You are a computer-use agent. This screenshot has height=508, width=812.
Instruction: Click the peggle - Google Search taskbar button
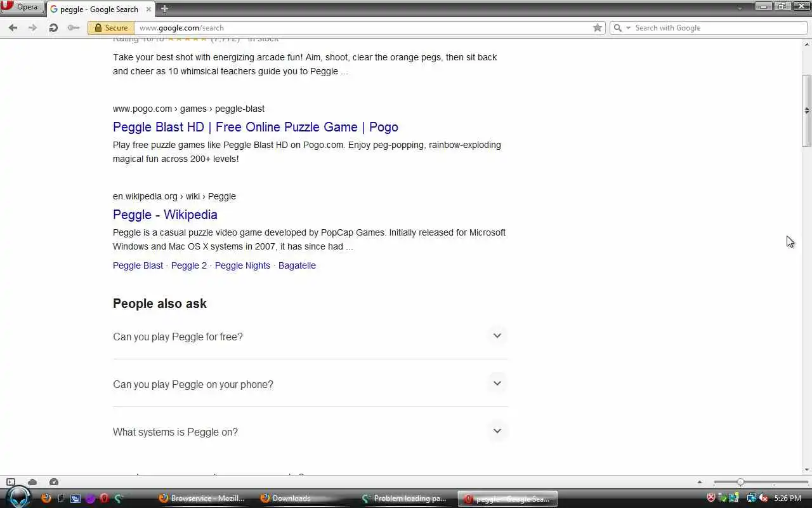point(507,498)
